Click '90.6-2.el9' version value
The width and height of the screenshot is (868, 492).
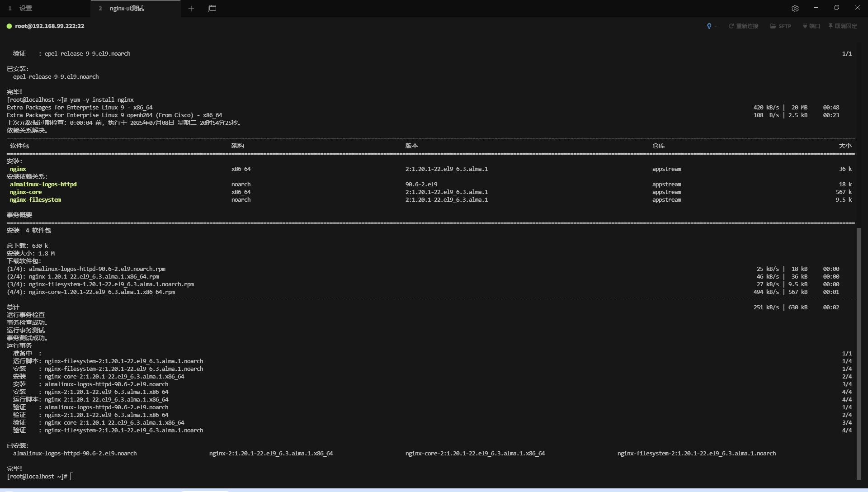(421, 184)
